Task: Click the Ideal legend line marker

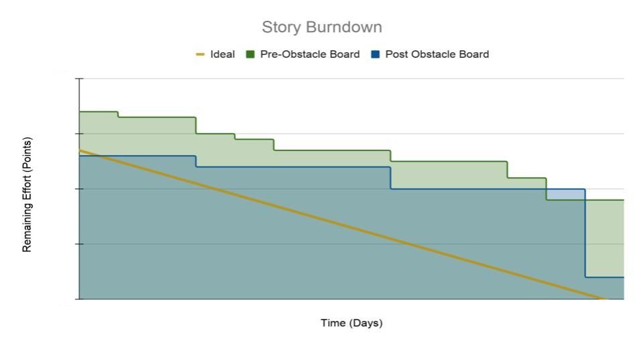Action: tap(200, 54)
